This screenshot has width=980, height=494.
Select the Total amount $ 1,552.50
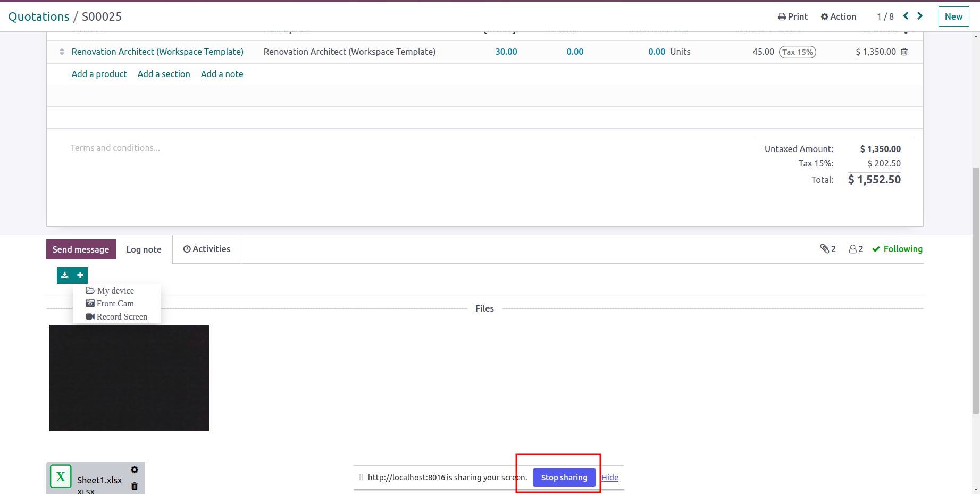(874, 180)
